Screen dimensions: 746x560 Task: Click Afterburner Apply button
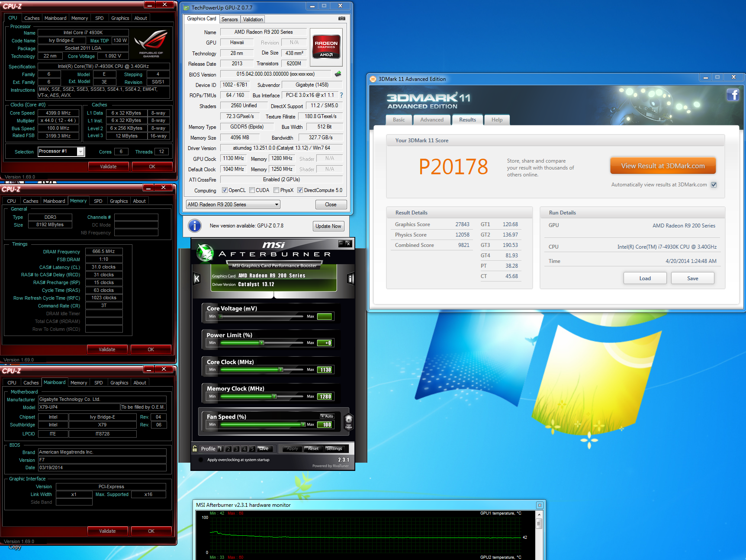293,448
